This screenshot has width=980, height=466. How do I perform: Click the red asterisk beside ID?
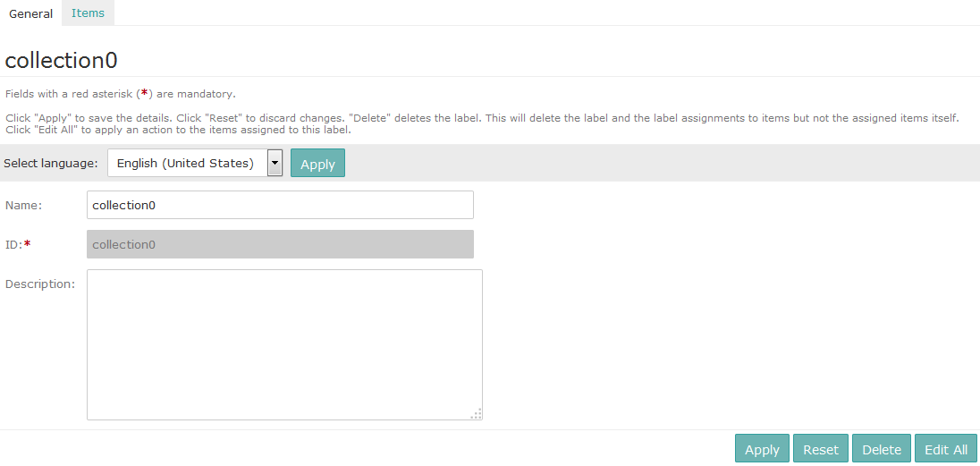click(27, 243)
